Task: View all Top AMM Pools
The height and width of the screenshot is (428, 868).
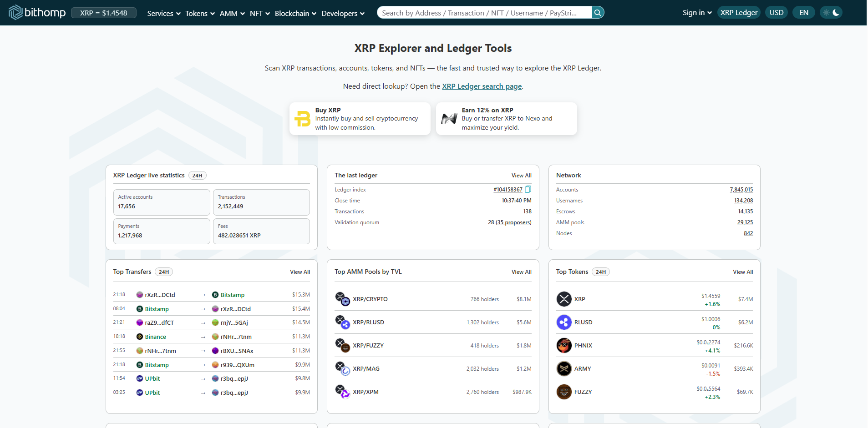Action: (521, 272)
